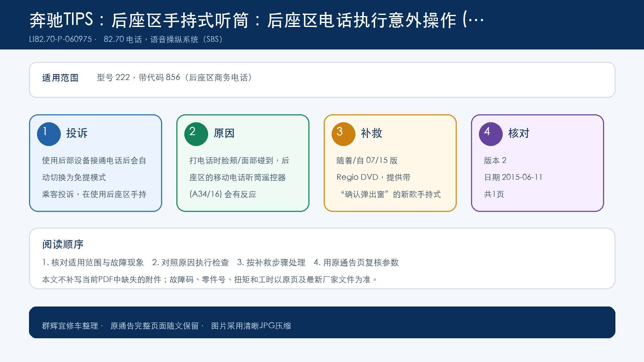The height and width of the screenshot is (362, 644).
Task: Click the LI82.70-P-060975 document number
Action: (x=61, y=39)
